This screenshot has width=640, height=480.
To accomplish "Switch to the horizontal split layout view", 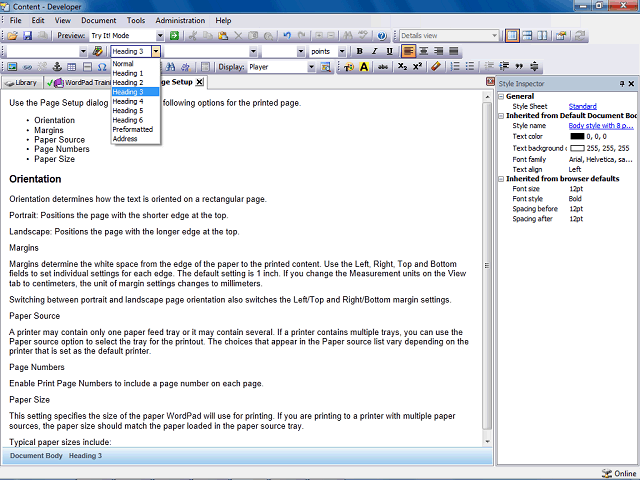I will 527,36.
